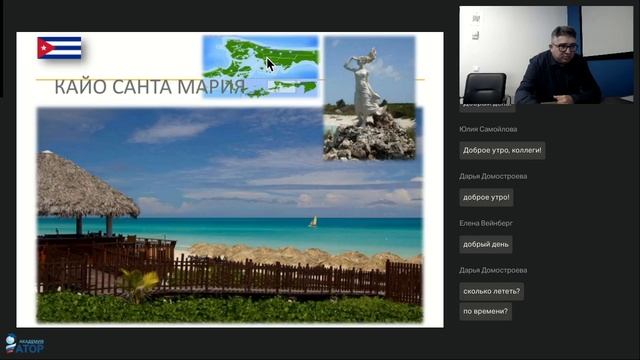Image resolution: width=640 pixels, height=360 pixels.
Task: Click chat name 'Елена Вейнберг'
Action: [x=486, y=223]
